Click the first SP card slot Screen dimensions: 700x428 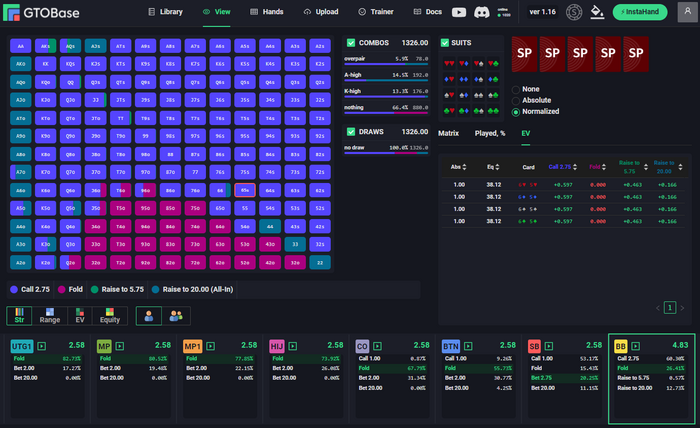point(524,54)
